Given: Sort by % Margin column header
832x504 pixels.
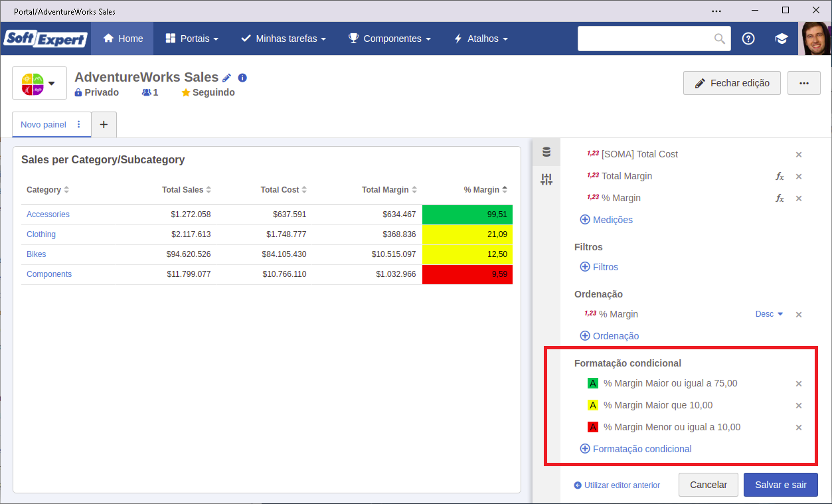Looking at the screenshot, I should click(486, 190).
